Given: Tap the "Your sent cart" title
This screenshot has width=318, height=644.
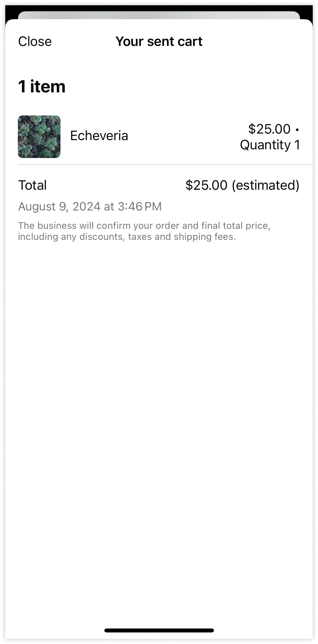Looking at the screenshot, I should (x=159, y=41).
